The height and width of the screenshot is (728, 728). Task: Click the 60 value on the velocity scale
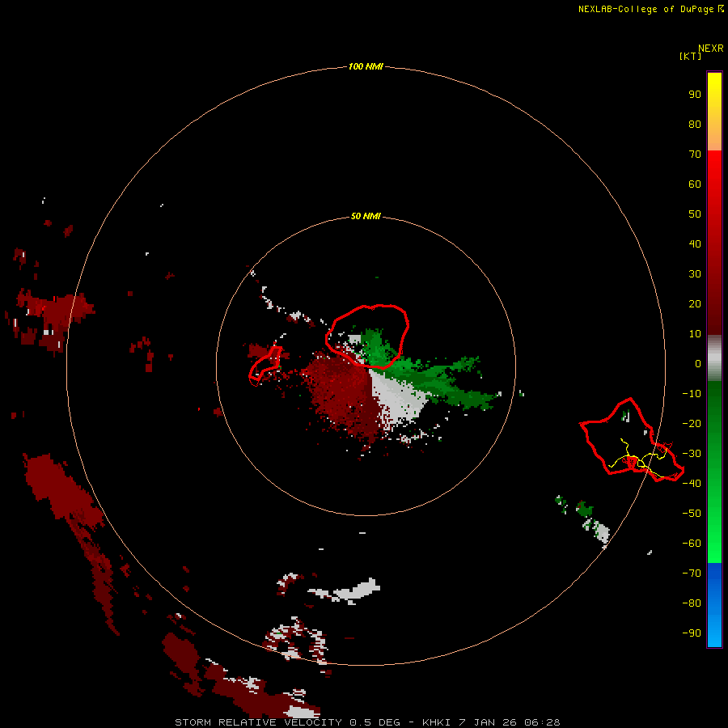pyautogui.click(x=695, y=184)
